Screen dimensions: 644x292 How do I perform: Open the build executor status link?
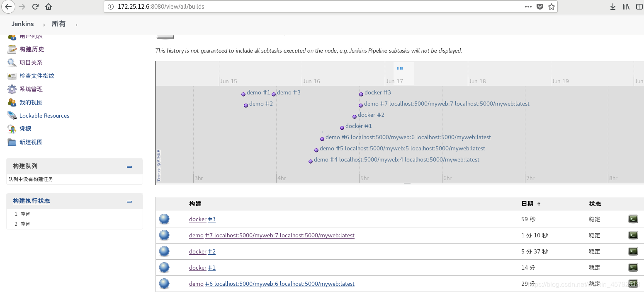(32, 201)
